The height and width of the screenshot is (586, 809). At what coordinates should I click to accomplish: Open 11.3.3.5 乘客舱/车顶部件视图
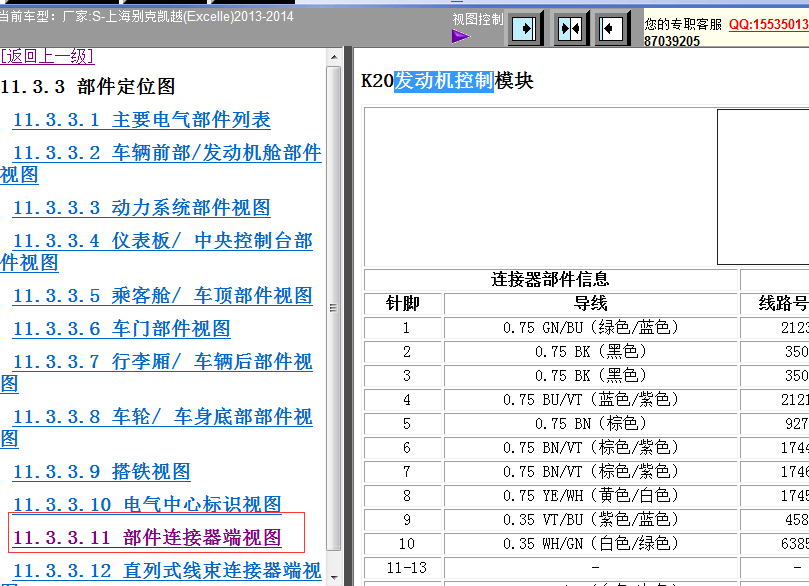point(163,296)
